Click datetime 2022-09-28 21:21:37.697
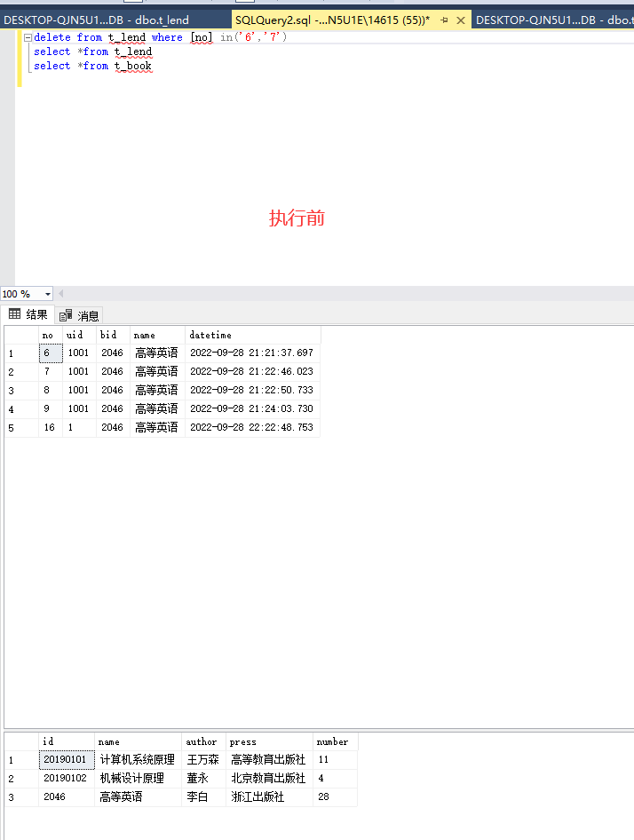Image resolution: width=634 pixels, height=840 pixels. [x=252, y=353]
